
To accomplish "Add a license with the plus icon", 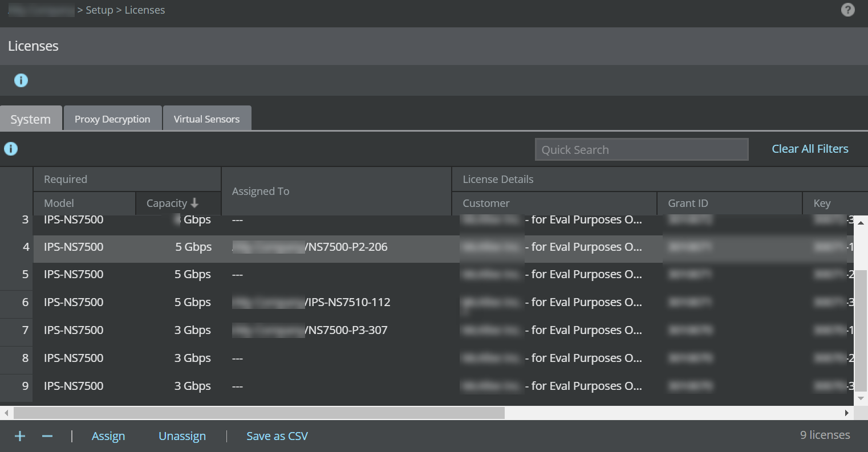I will (x=20, y=436).
